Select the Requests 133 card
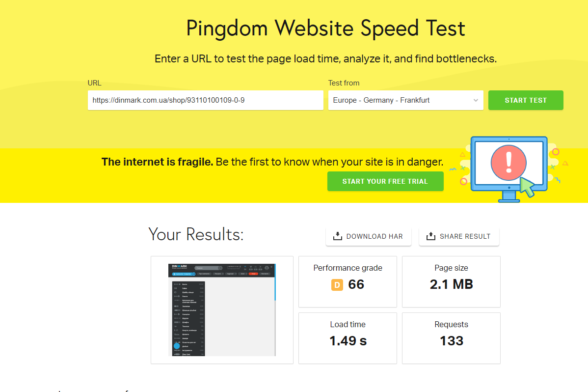Screen dimensions: 588x392 point(451,338)
